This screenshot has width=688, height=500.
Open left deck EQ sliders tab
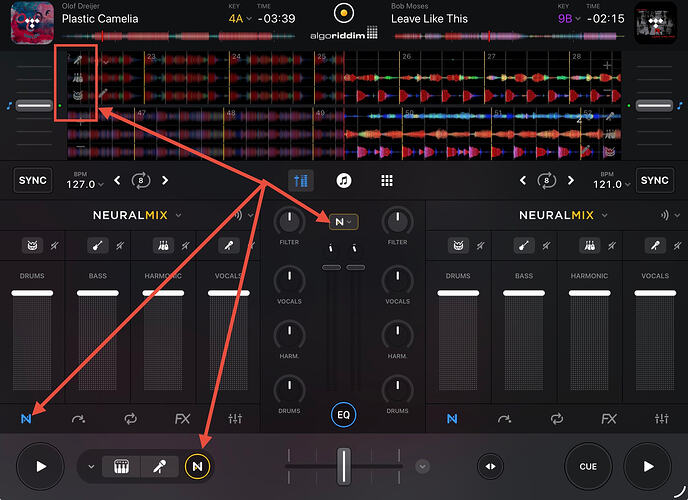coord(235,419)
